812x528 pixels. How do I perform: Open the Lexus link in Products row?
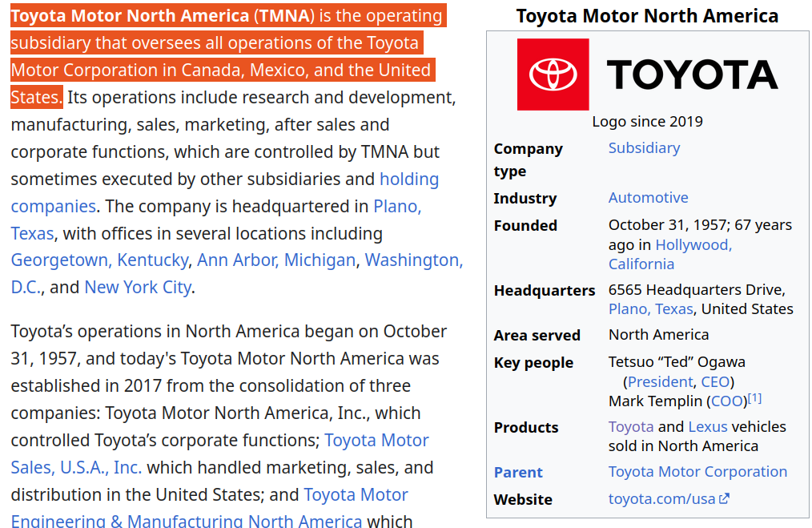(x=708, y=427)
